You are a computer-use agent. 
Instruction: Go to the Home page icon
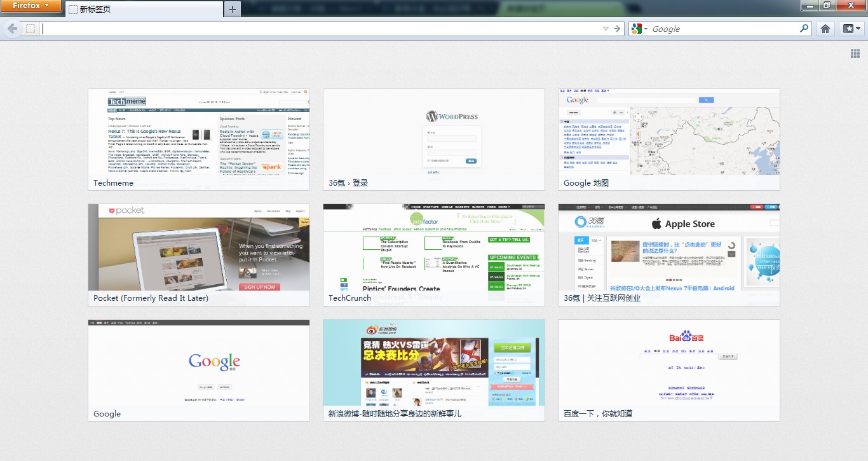click(825, 29)
